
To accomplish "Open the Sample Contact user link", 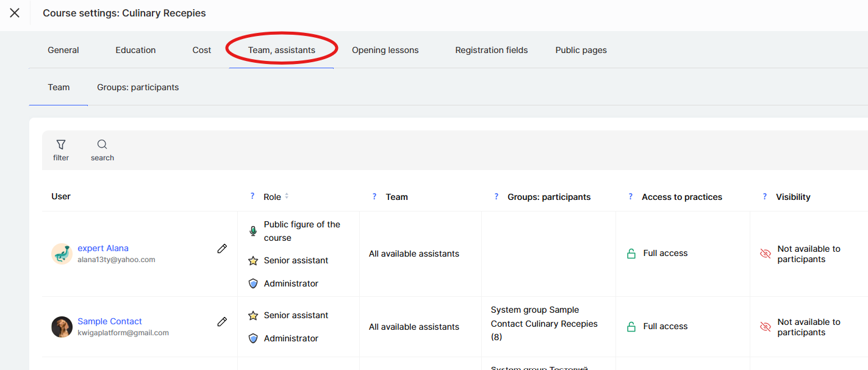I will tap(110, 321).
